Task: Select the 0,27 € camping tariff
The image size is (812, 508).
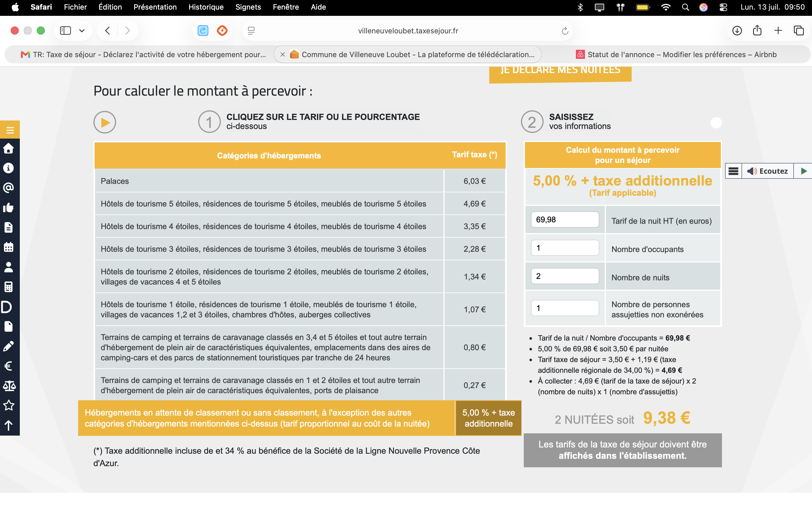Action: [475, 385]
